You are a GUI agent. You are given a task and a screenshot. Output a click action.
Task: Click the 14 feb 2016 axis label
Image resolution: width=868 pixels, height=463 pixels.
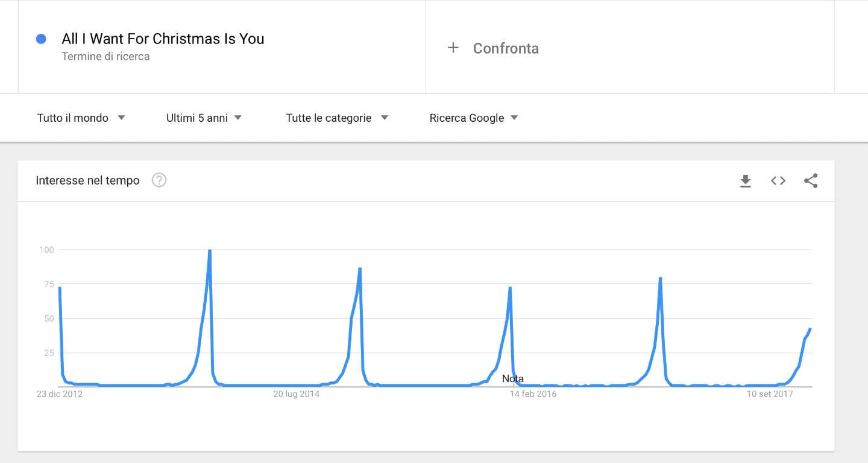coord(533,394)
